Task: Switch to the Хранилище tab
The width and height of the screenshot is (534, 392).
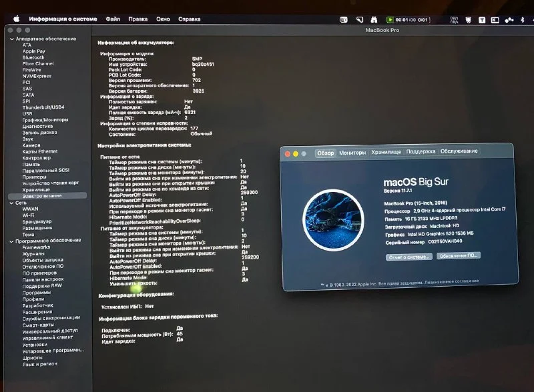Action: pyautogui.click(x=386, y=152)
